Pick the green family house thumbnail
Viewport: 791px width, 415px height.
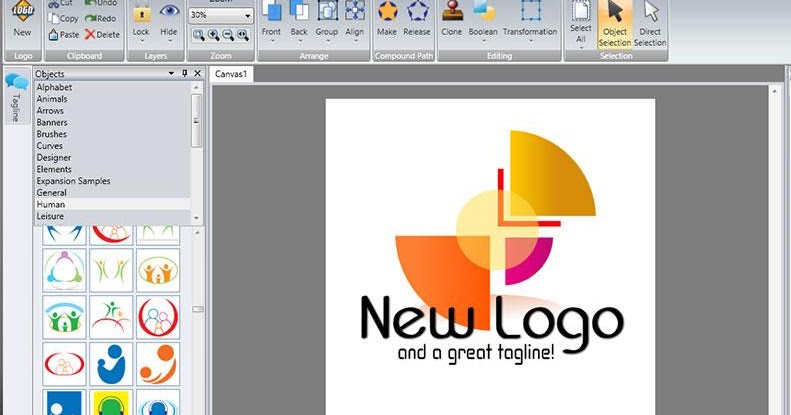pyautogui.click(x=64, y=317)
